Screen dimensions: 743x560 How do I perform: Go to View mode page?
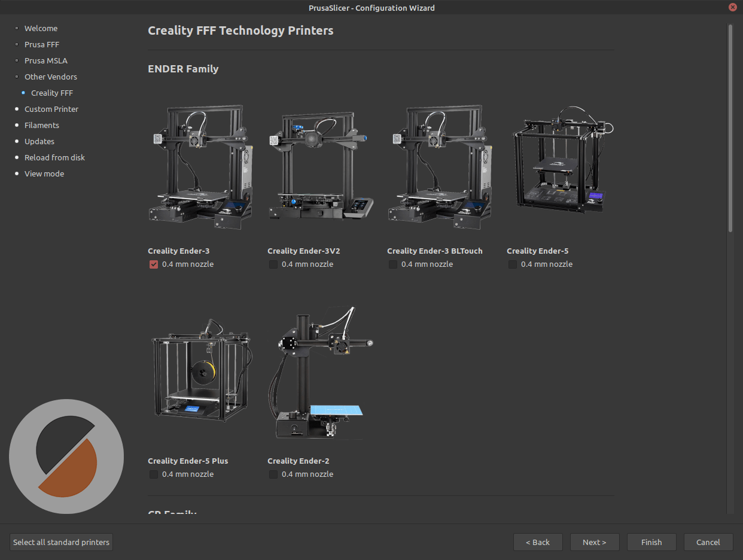point(44,174)
